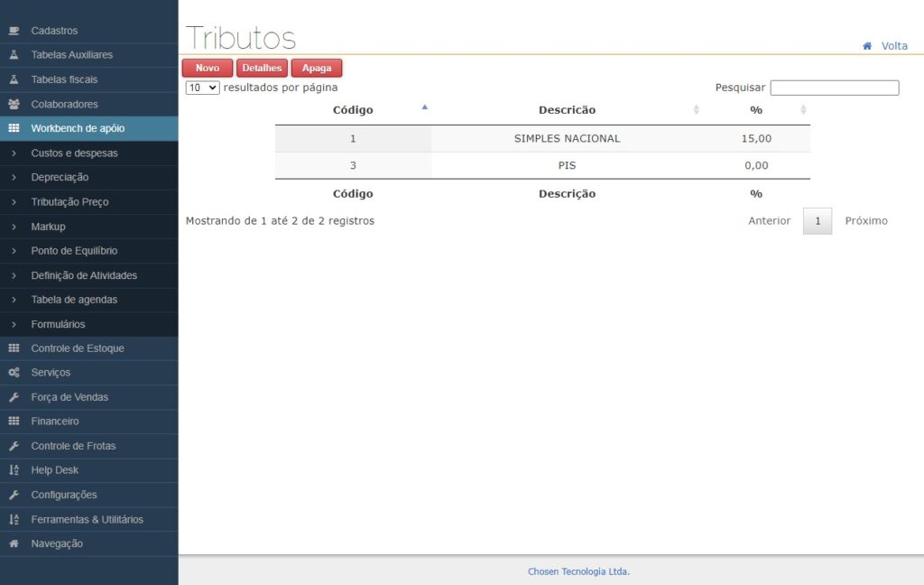This screenshot has width=924, height=585.
Task: Click the home icon next to Volta
Action: [867, 46]
